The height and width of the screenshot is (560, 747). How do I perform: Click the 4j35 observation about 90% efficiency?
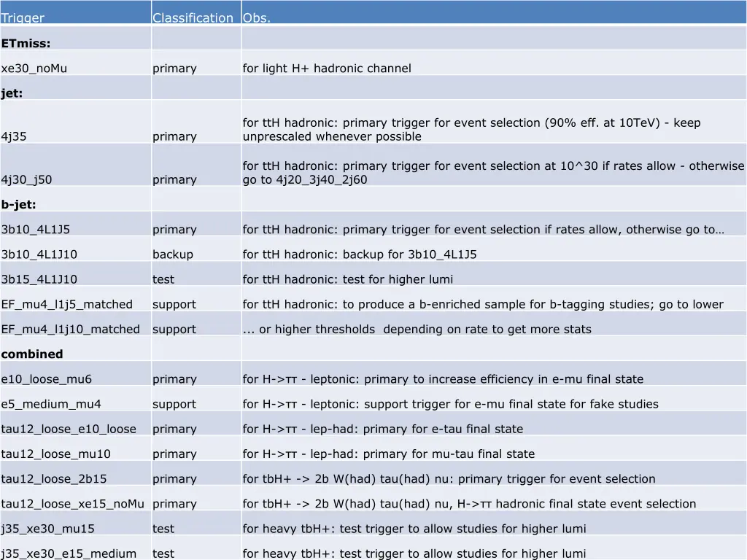point(494,122)
